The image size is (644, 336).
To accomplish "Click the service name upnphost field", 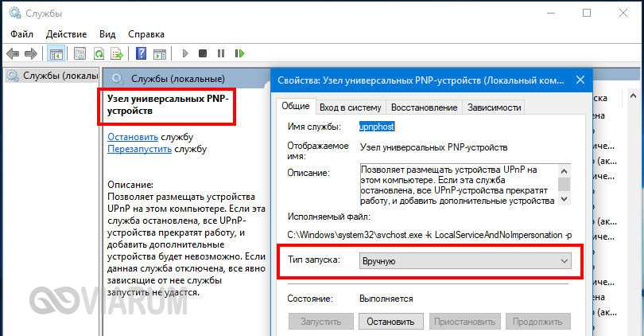I will click(377, 127).
